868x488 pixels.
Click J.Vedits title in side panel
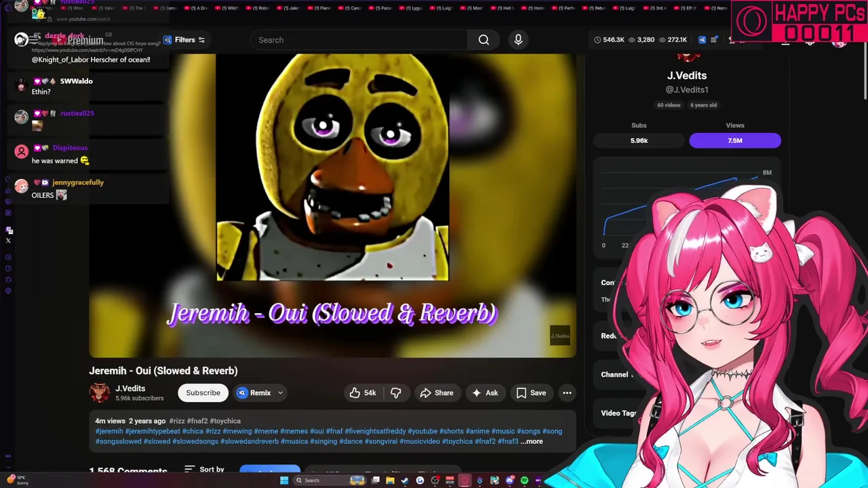pos(687,75)
